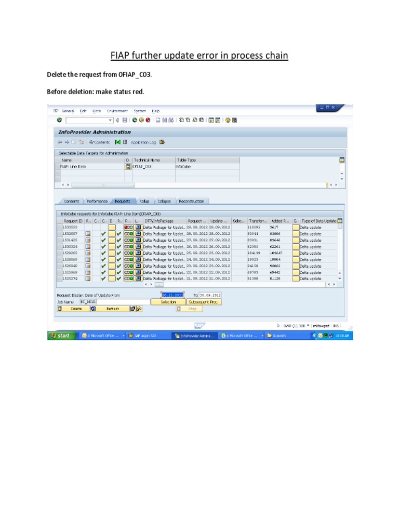Click the report icon for request 1530324

(88, 247)
